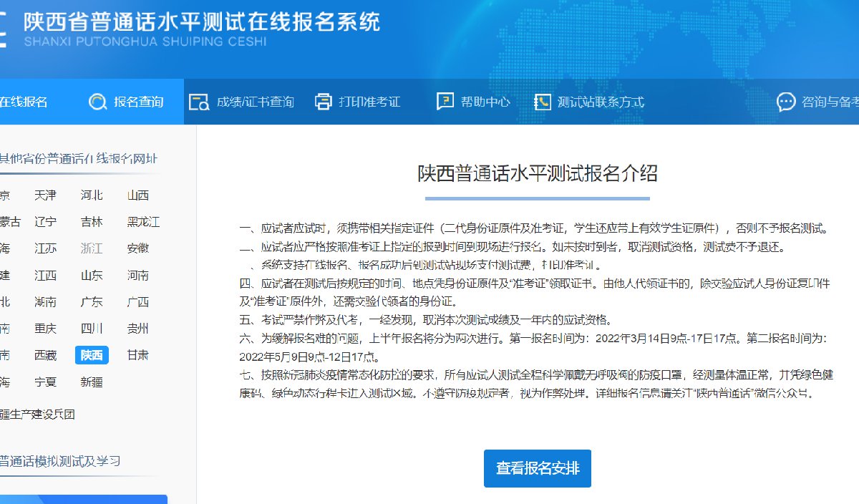Select the 广东 province link
The image size is (859, 504).
click(x=92, y=301)
